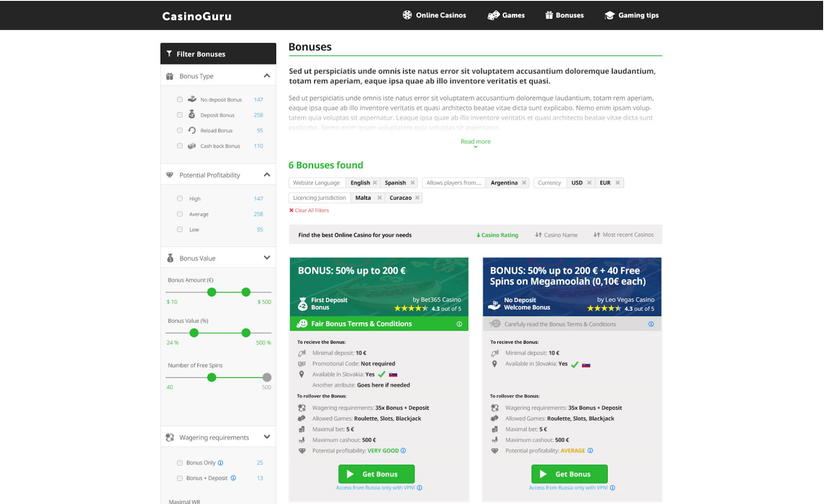The image size is (824, 504).
Task: Select the Low profitability checkbox
Action: (x=180, y=229)
